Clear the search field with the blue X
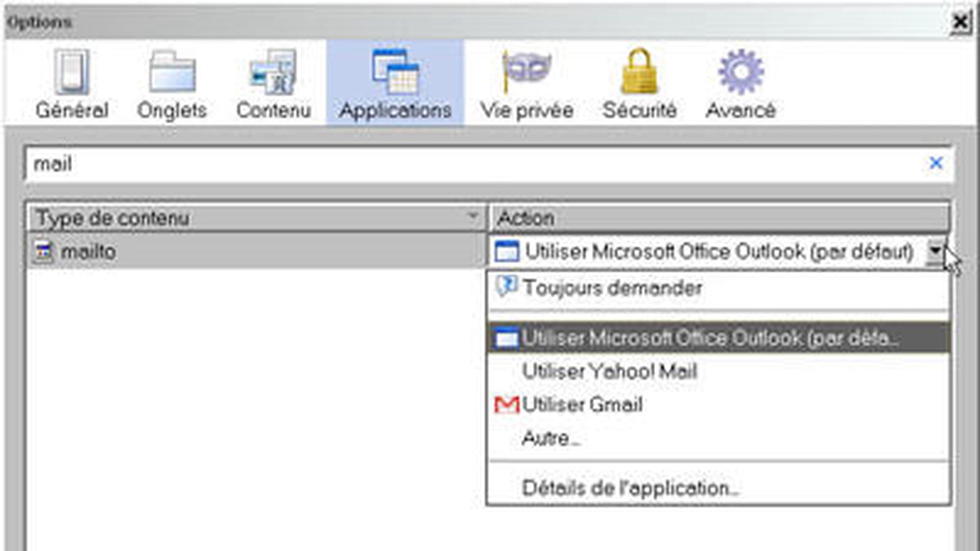The width and height of the screenshot is (980, 551). pyautogui.click(x=936, y=163)
